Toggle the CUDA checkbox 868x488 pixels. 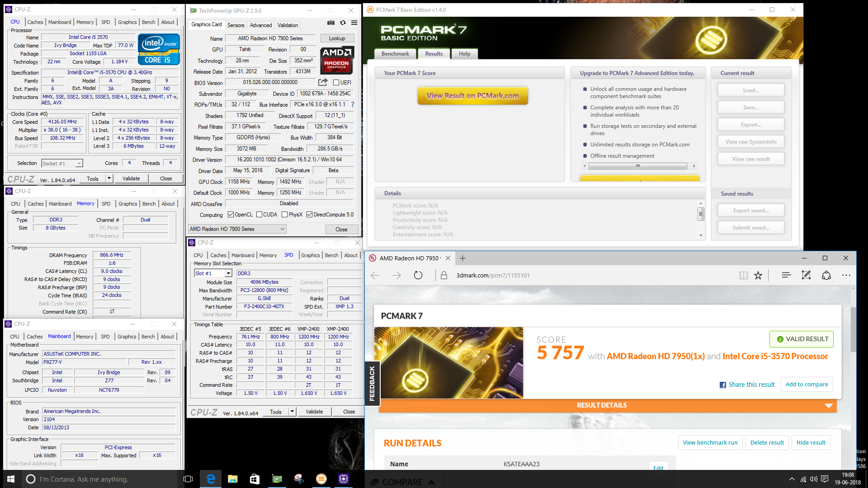(x=259, y=215)
